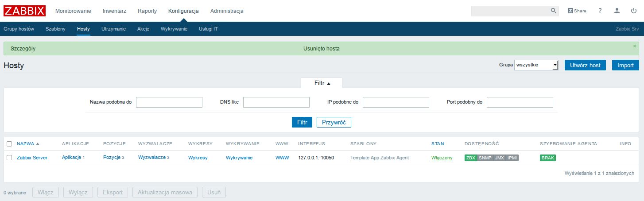The height and width of the screenshot is (201, 644).
Task: Click the search magnifier icon
Action: point(553,11)
